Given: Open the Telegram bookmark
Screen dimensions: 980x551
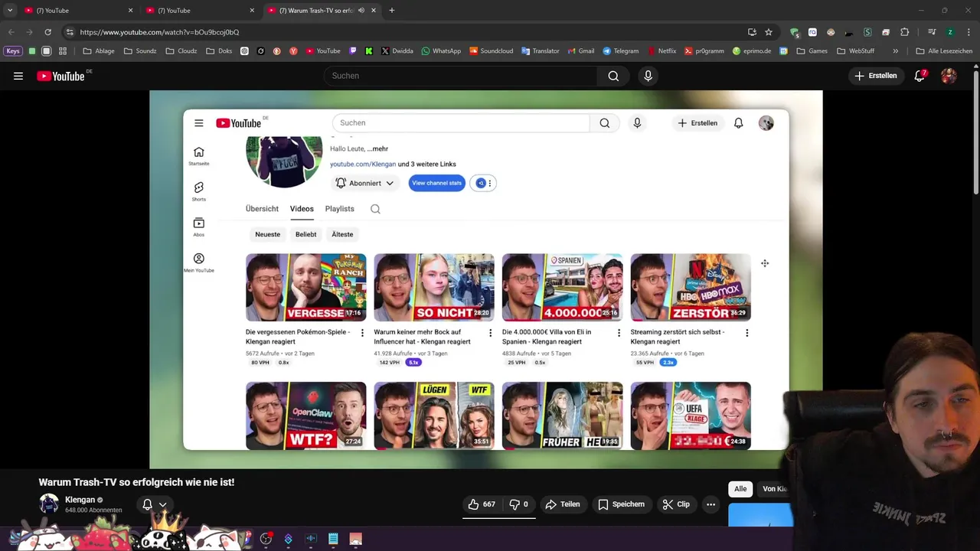Looking at the screenshot, I should tap(620, 51).
